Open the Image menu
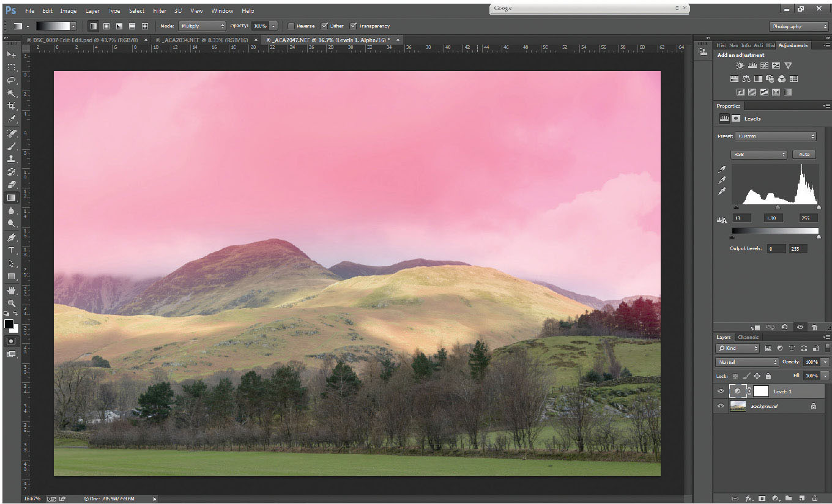Image resolution: width=832 pixels, height=504 pixels. tap(69, 11)
